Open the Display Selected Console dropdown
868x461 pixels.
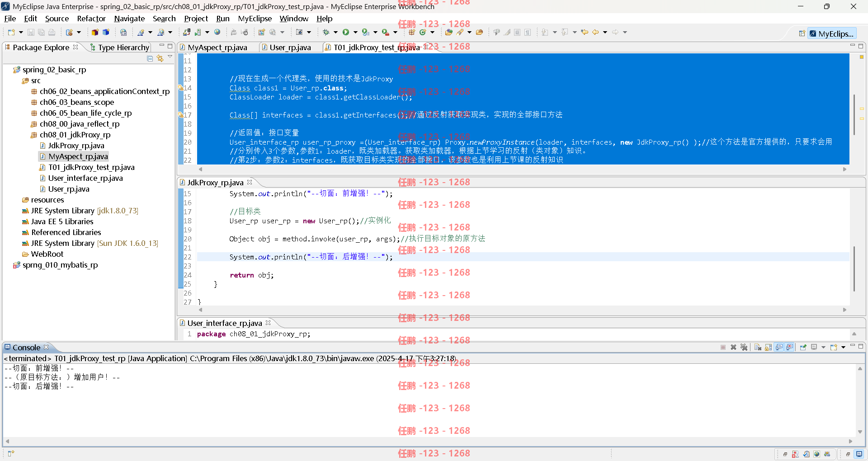click(x=823, y=347)
